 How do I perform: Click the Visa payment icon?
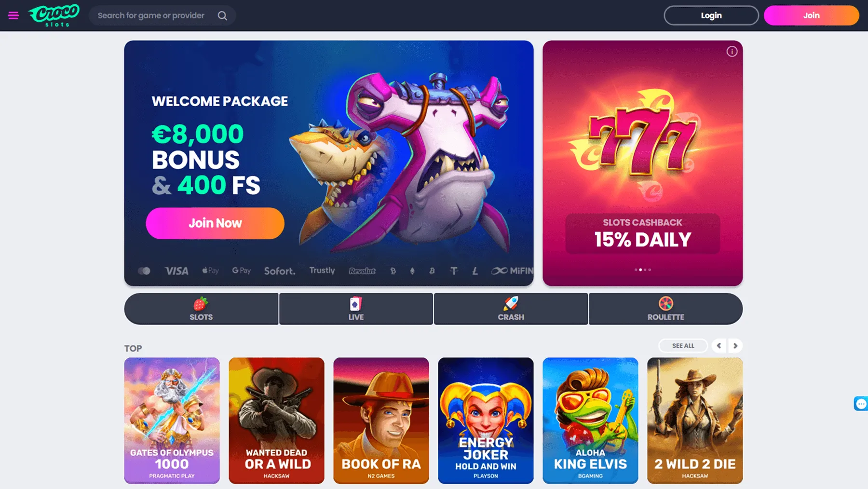[x=176, y=271]
